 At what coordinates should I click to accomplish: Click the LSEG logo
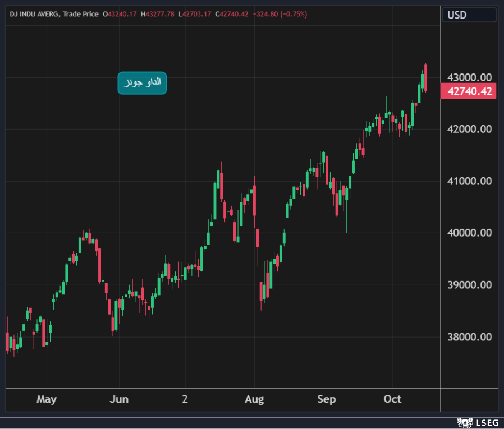coord(476,422)
